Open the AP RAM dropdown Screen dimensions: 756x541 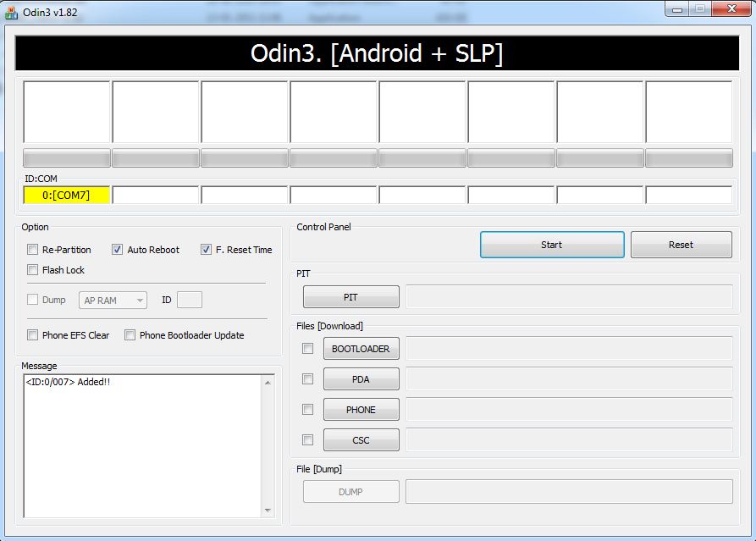click(x=113, y=301)
